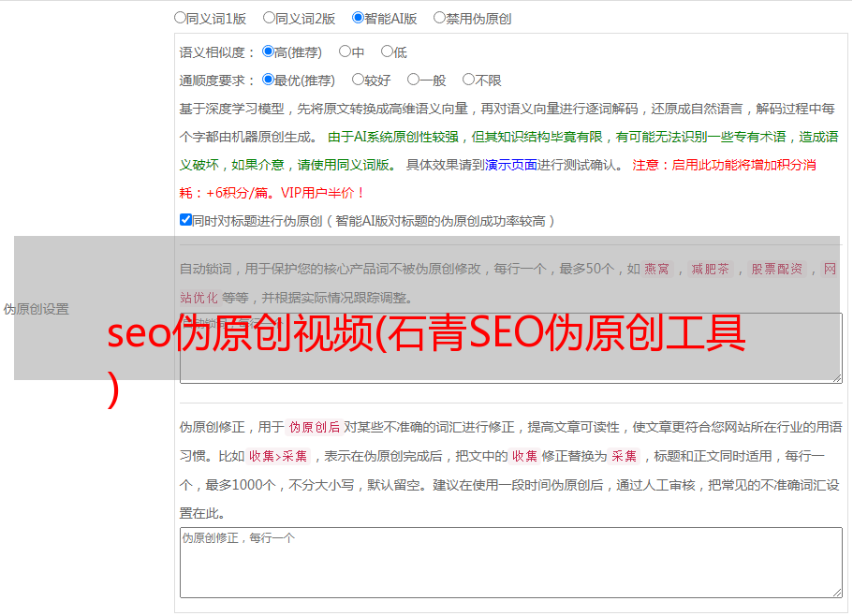Set 通顺度要求 to 较好
Viewport: 853px width, 616px height.
[358, 80]
